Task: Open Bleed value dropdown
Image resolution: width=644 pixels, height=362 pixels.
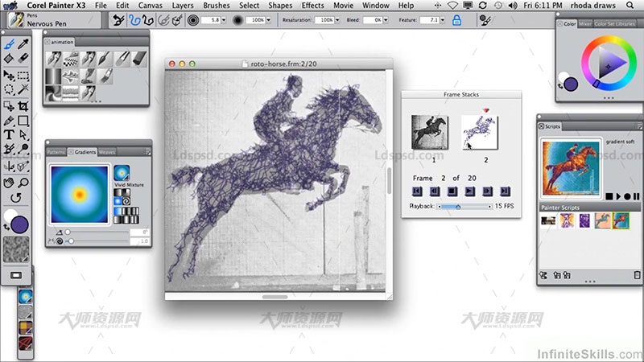Action: tap(386, 20)
